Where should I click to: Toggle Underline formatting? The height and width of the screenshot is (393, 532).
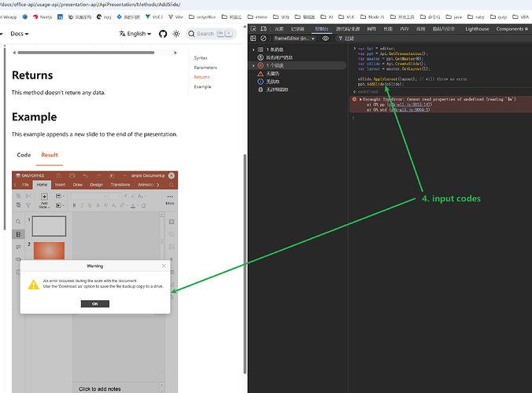pos(90,205)
